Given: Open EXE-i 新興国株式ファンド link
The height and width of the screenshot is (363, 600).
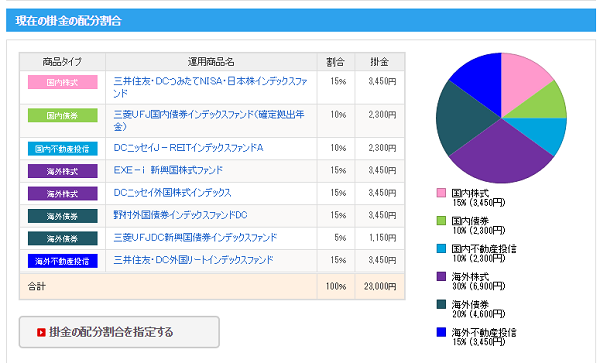Looking at the screenshot, I should point(168,170).
